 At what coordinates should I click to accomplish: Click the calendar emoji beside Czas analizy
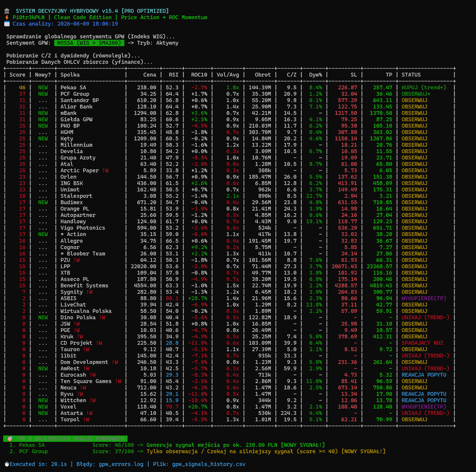click(7, 24)
